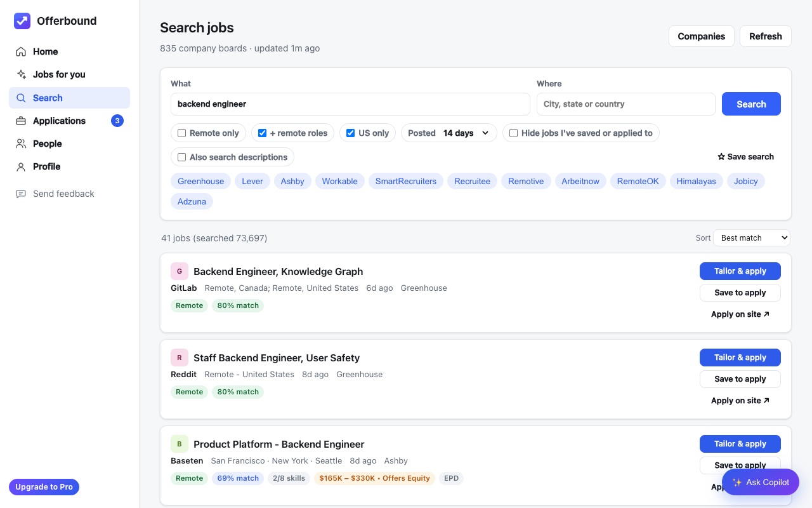Click the What keyword input field
The width and height of the screenshot is (812, 508).
pos(350,104)
